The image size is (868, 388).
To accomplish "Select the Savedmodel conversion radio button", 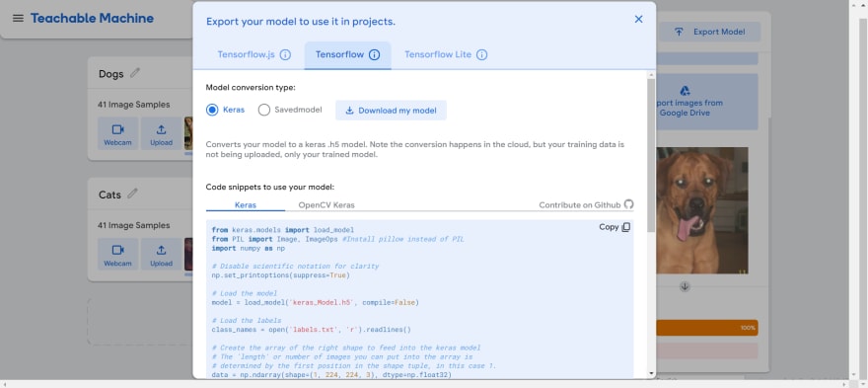I will 264,111.
